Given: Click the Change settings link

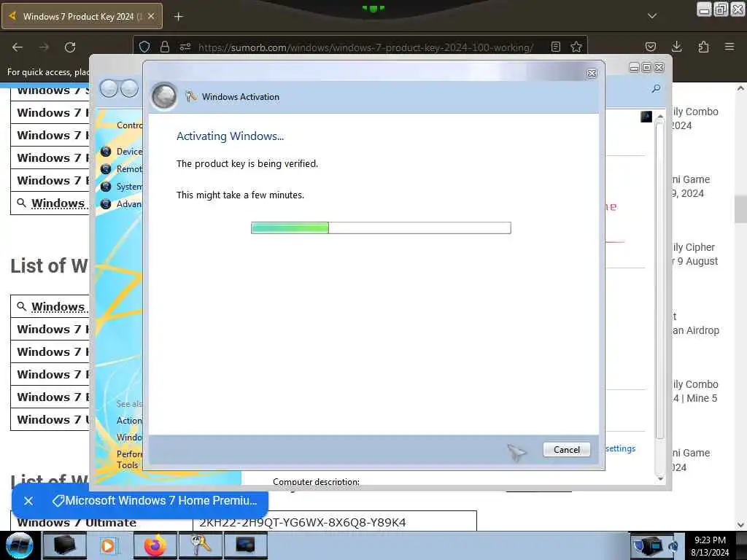Looking at the screenshot, I should (x=620, y=448).
